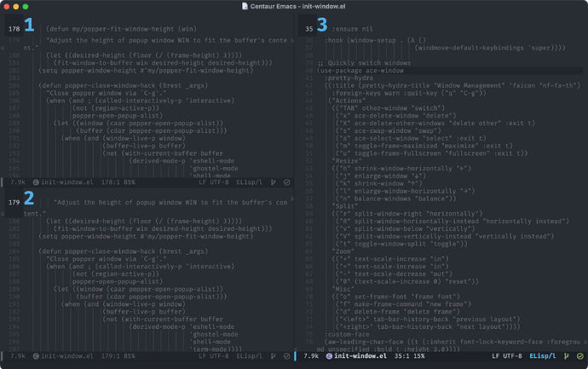Click the split-window-below "vertically" line

point(406,228)
